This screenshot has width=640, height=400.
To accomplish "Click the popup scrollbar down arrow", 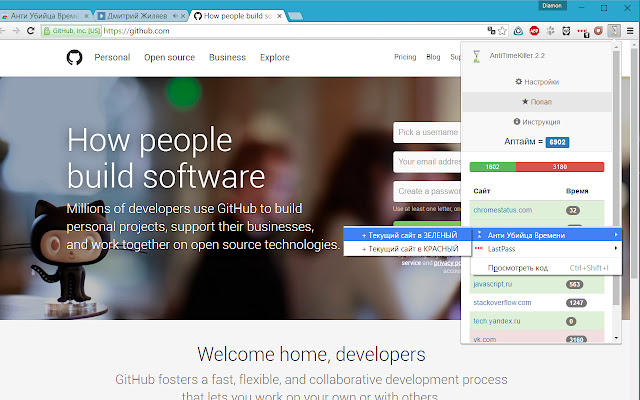I will 616,338.
